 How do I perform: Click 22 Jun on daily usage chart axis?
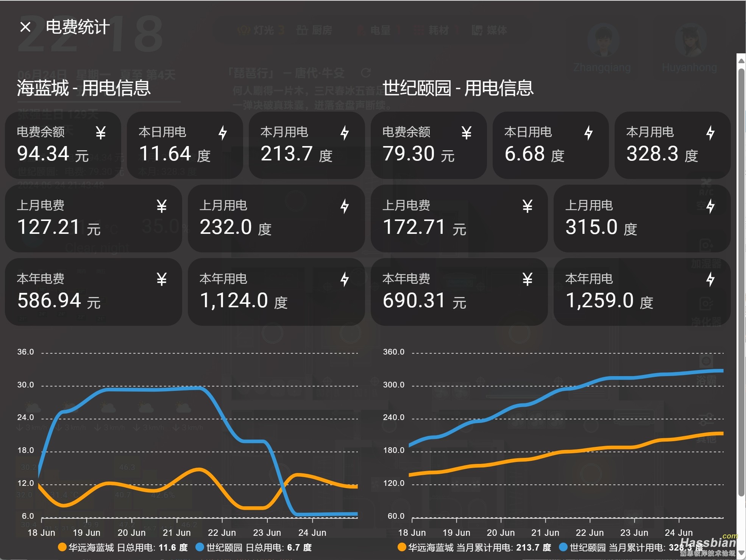point(222,533)
